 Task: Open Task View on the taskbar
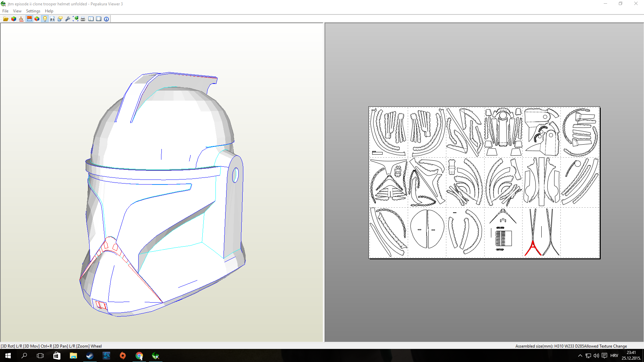[40, 356]
